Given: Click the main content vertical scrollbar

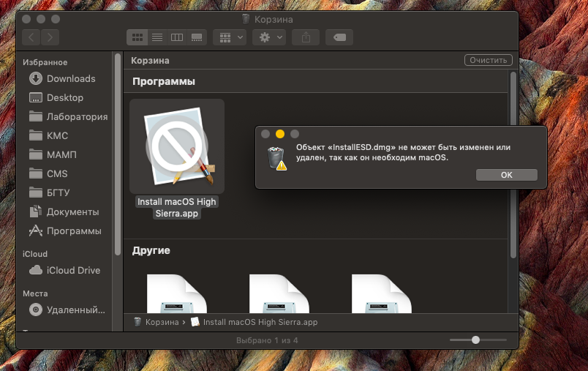Looking at the screenshot, I should 513,165.
